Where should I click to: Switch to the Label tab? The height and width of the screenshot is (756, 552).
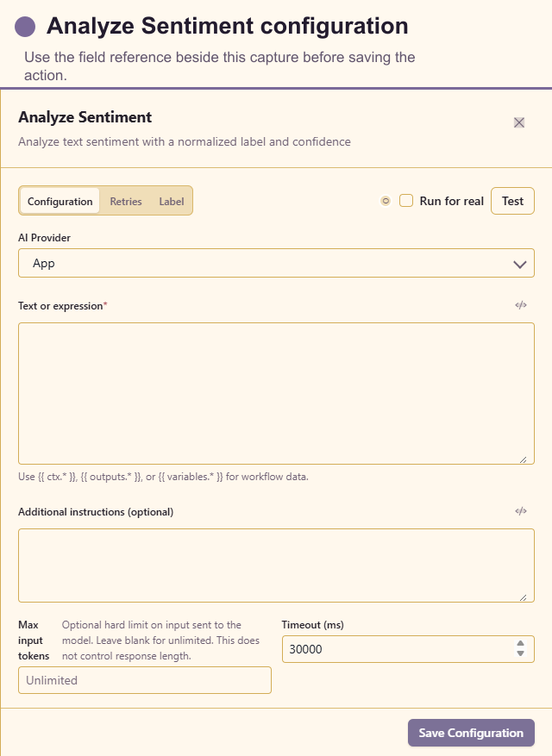click(x=172, y=201)
